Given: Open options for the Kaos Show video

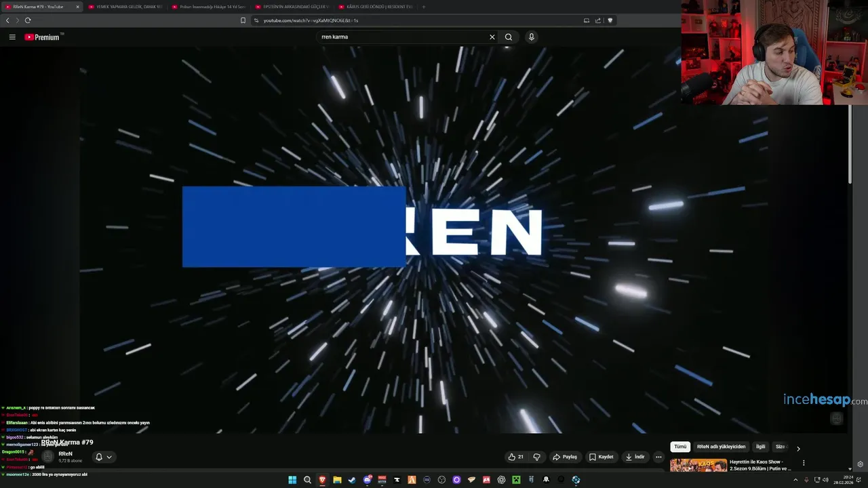Looking at the screenshot, I should [x=804, y=463].
